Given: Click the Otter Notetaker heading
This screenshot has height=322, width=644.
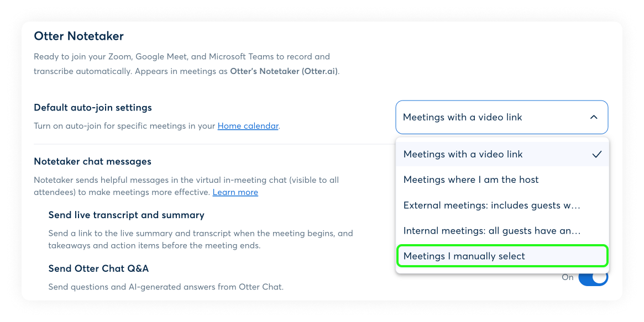Looking at the screenshot, I should point(78,36).
